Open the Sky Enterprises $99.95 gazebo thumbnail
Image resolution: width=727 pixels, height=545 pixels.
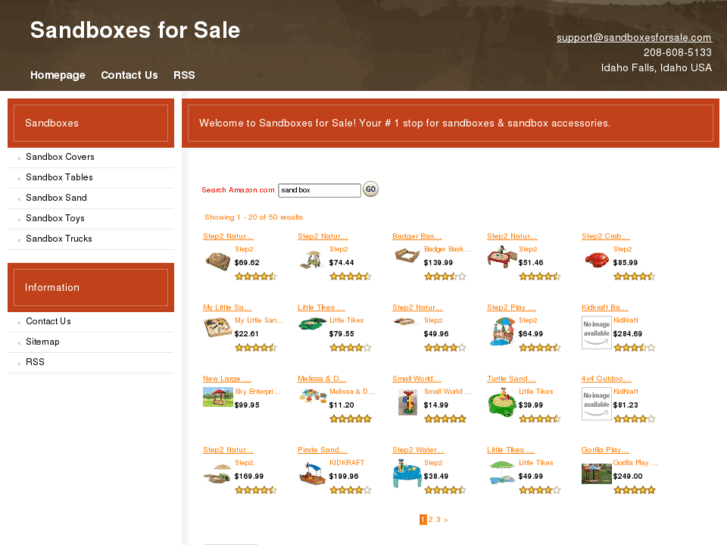point(218,398)
